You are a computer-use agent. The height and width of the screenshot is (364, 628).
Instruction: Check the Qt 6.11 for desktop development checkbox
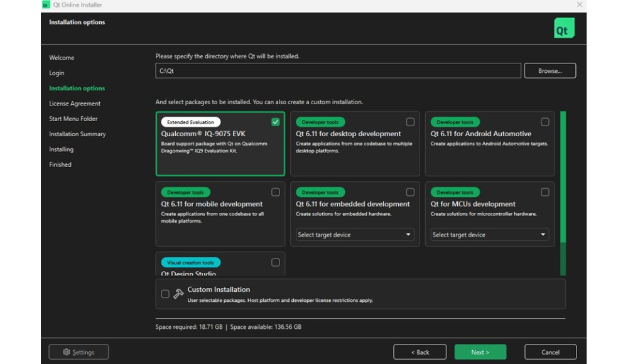(410, 122)
